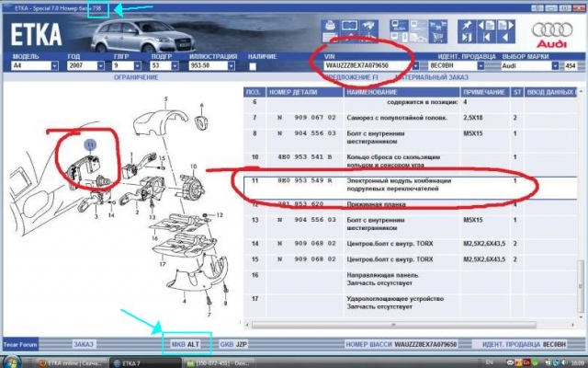Click the НОМЕР ДЕТАЛИ column header
The height and width of the screenshot is (368, 588).
pos(305,92)
